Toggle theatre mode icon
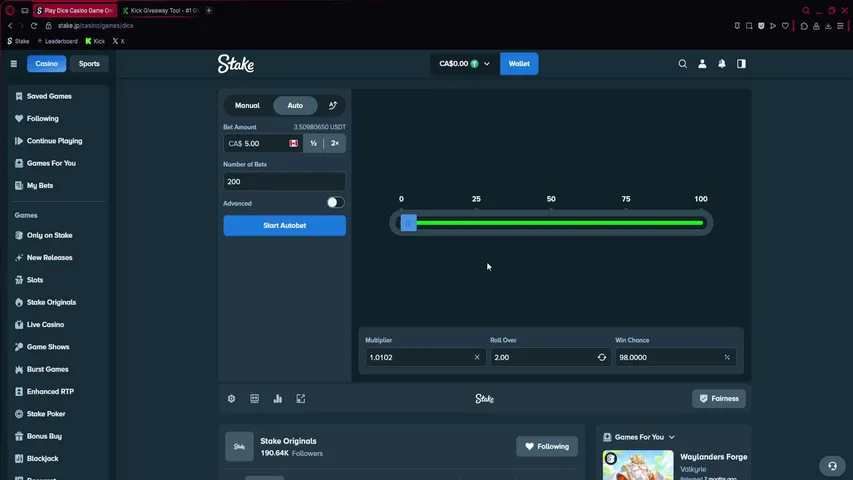 point(255,399)
